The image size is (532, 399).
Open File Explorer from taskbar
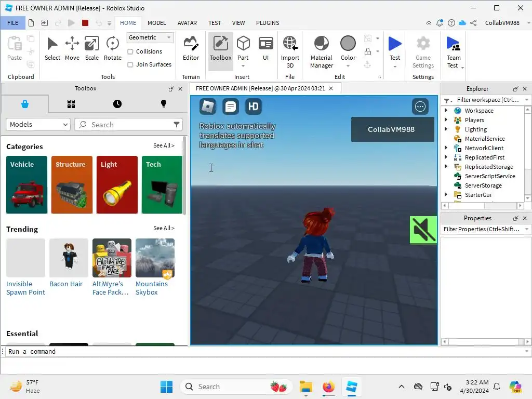coord(305,387)
